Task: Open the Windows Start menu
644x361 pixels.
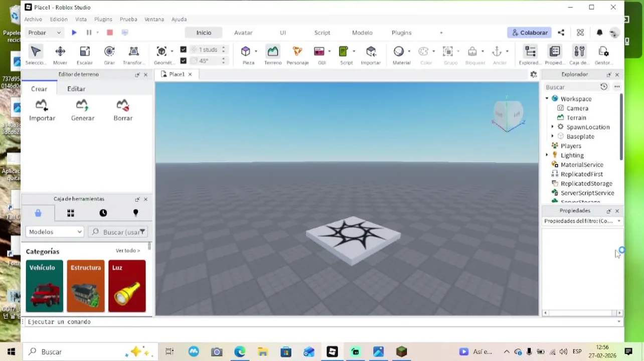Action: coord(11,352)
